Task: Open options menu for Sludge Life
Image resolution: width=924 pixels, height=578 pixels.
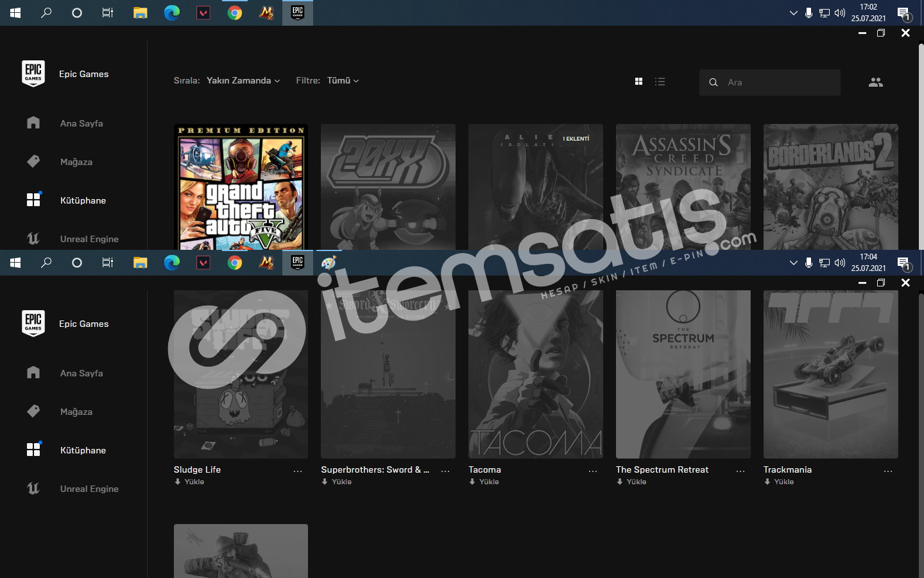Action: 298,471
